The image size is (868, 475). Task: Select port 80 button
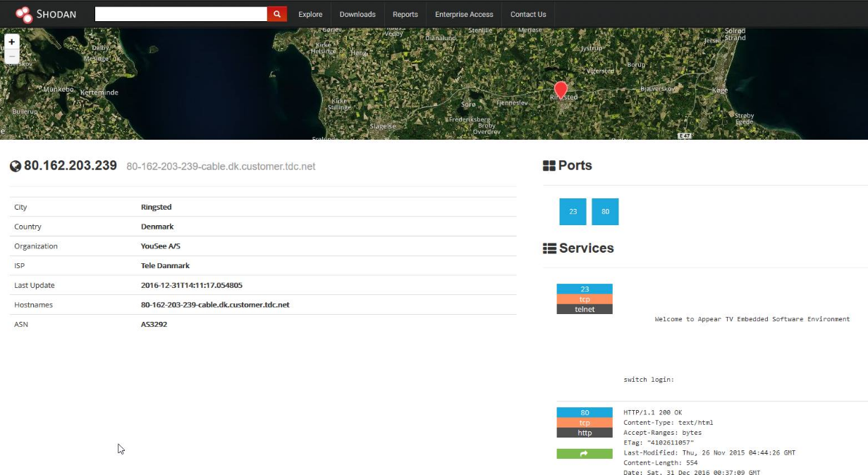pyautogui.click(x=605, y=212)
